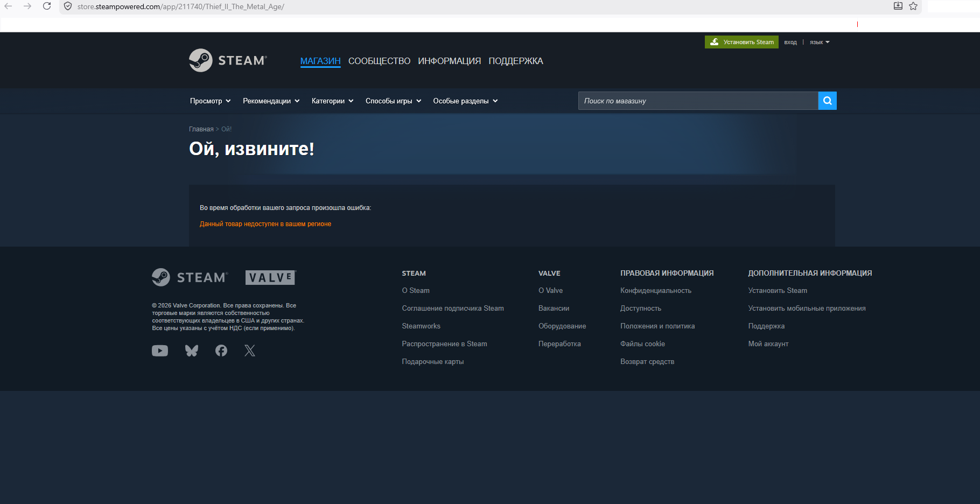Click the Ой! breadcrumb text
Image resolution: width=980 pixels, height=504 pixels.
click(x=227, y=129)
